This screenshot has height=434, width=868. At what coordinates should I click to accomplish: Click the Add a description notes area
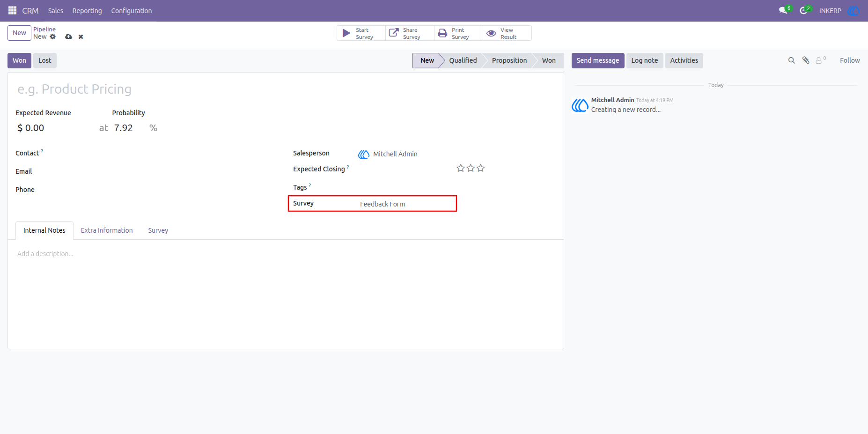[286, 254]
